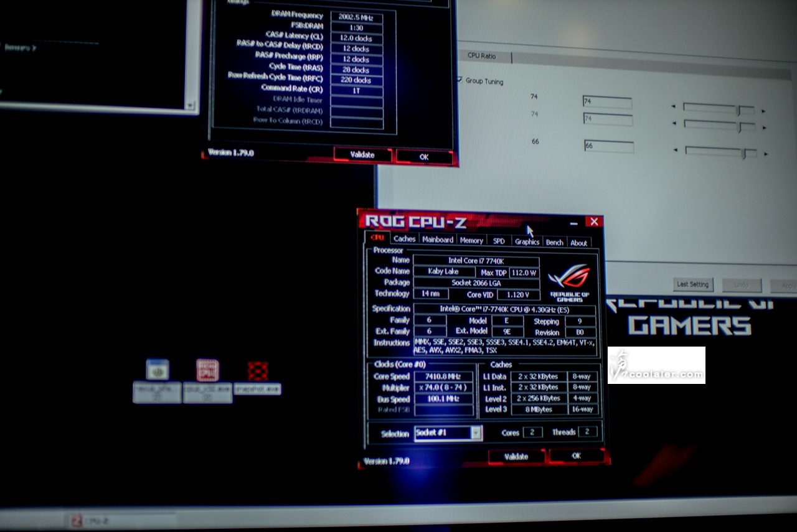Click Validate in the memory timings window
Screen dimensions: 797x532
click(362, 155)
